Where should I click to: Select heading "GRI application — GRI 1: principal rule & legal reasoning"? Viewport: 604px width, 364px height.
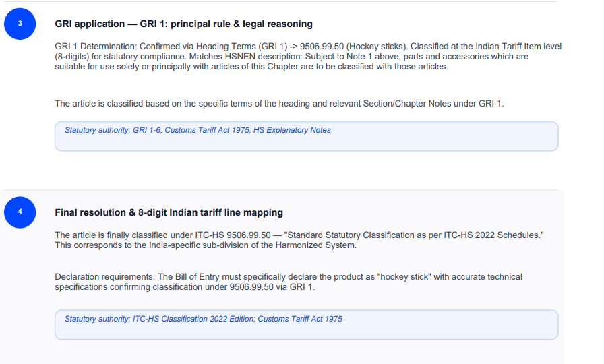tap(184, 24)
